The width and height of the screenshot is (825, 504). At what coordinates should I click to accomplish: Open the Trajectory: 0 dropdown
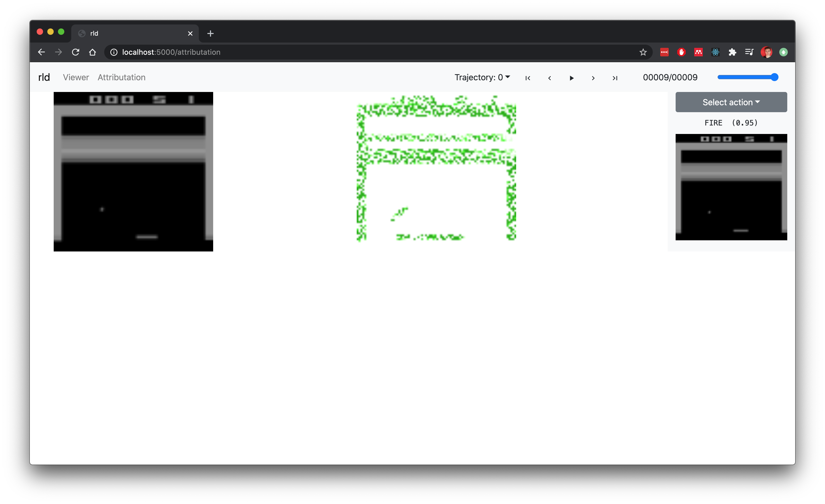tap(482, 77)
